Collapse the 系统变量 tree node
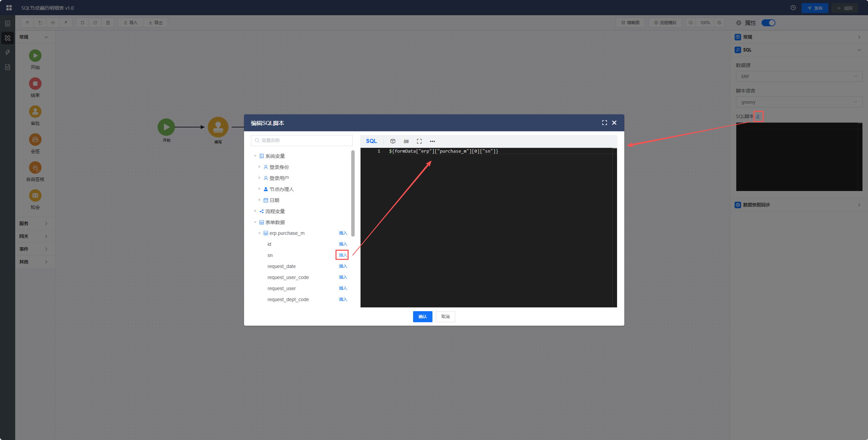Viewport: 868px width, 440px height. (x=255, y=156)
